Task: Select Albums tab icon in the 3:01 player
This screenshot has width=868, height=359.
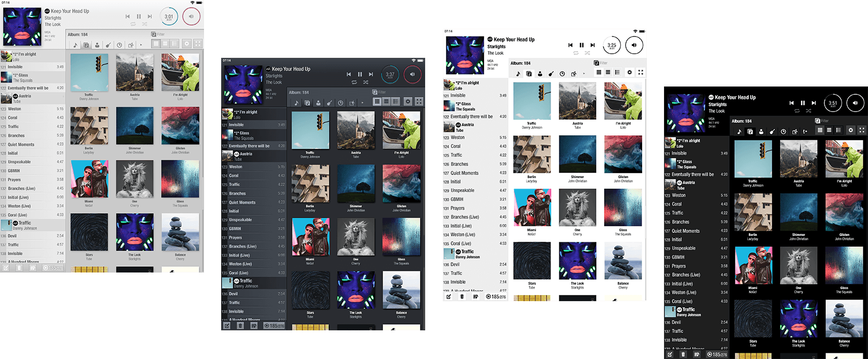Action: [86, 45]
